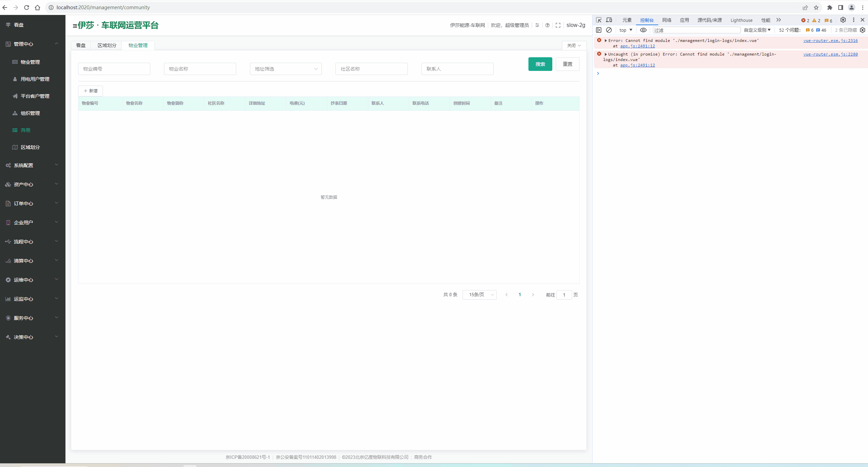Click the eye live expression icon
This screenshot has height=467, width=868.
tap(643, 30)
